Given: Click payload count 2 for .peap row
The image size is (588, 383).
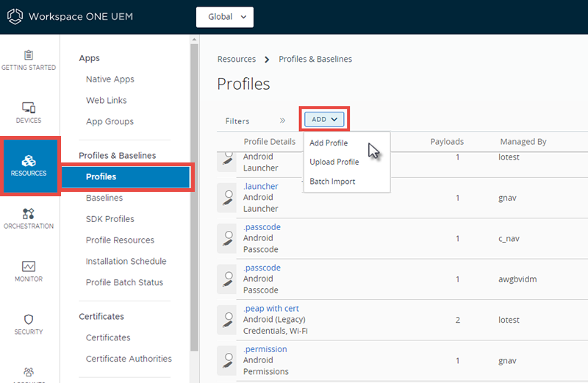Looking at the screenshot, I should (x=457, y=320).
